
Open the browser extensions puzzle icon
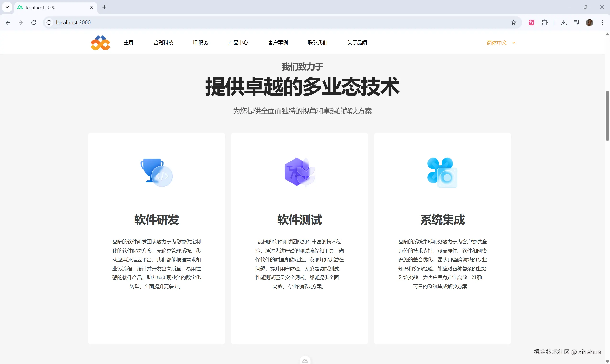coord(544,23)
